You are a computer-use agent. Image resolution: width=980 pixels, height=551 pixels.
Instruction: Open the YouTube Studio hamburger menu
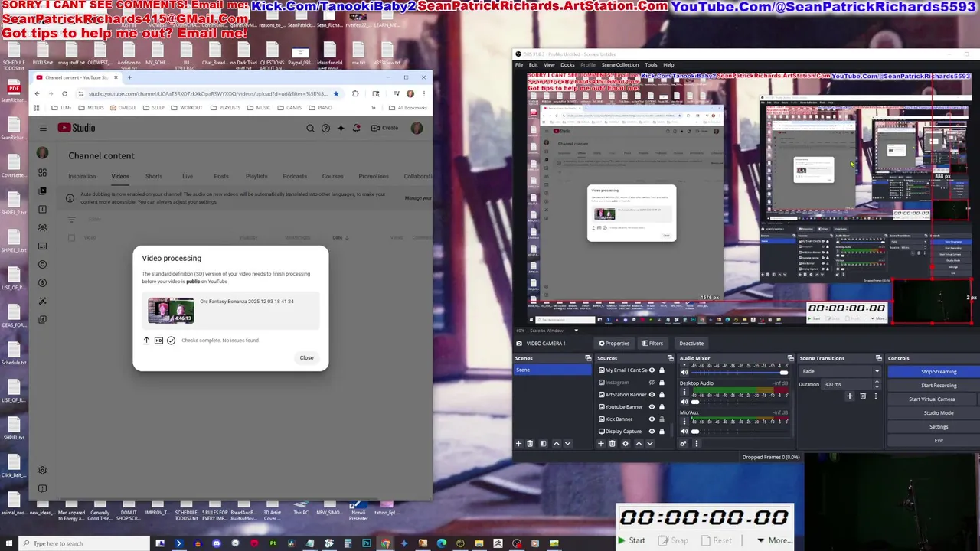click(x=43, y=128)
